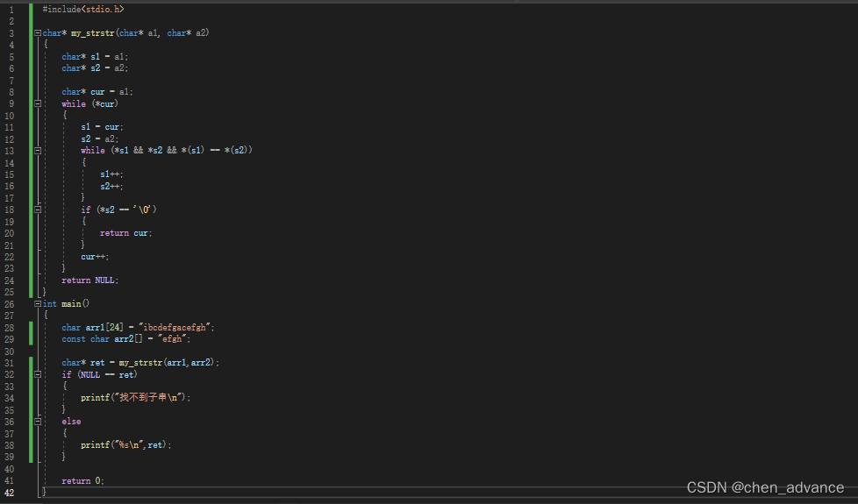Collapse the "if (NULL == ret)" block fold
This screenshot has height=504, width=858.
[38, 374]
